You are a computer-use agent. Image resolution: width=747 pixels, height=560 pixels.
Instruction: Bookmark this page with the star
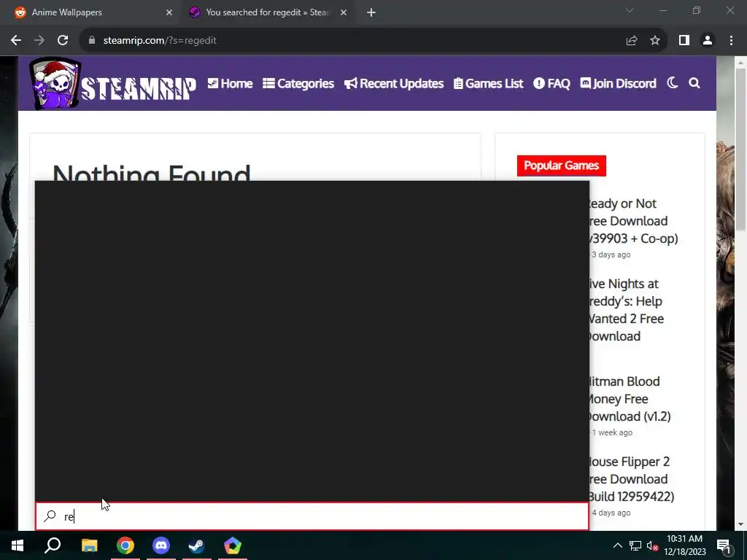point(655,41)
